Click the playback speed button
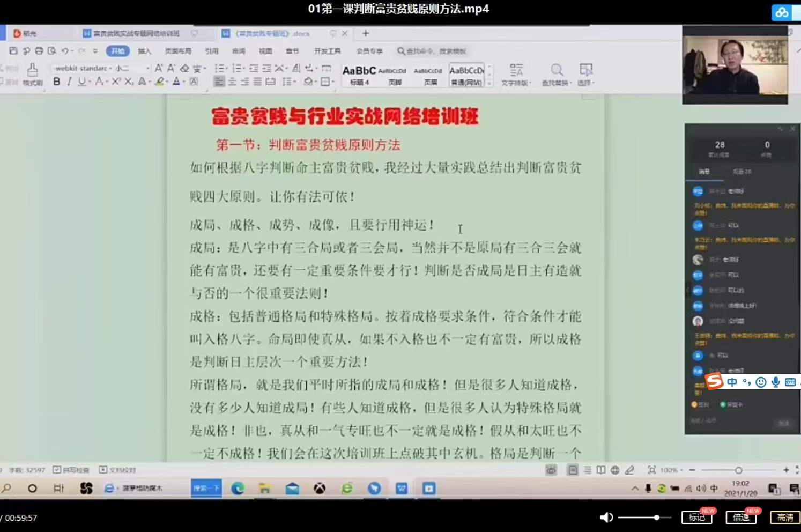This screenshot has height=532, width=801. (x=741, y=518)
